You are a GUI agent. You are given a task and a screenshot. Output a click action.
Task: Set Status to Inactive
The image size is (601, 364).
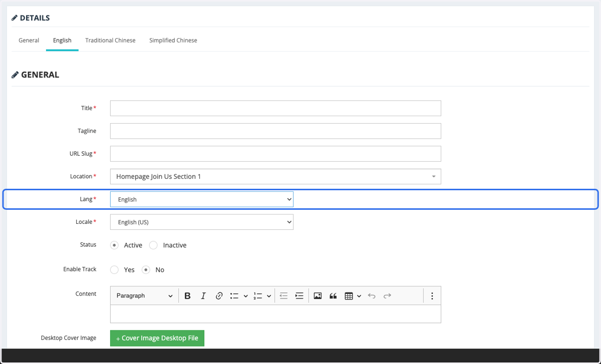[x=153, y=245]
